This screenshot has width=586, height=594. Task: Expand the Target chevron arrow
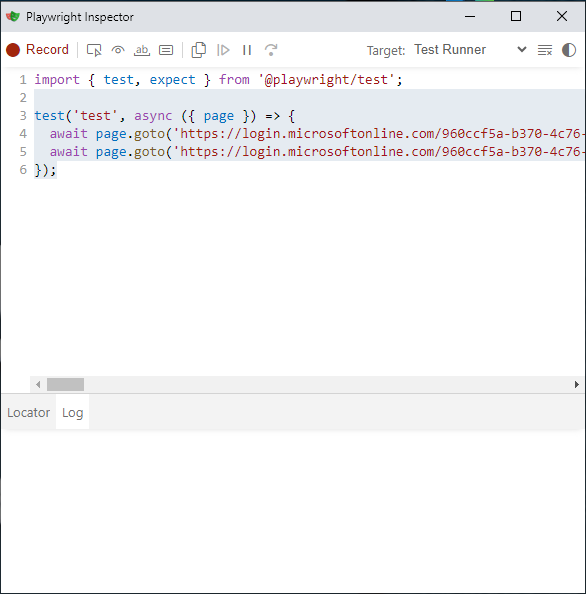tap(522, 50)
